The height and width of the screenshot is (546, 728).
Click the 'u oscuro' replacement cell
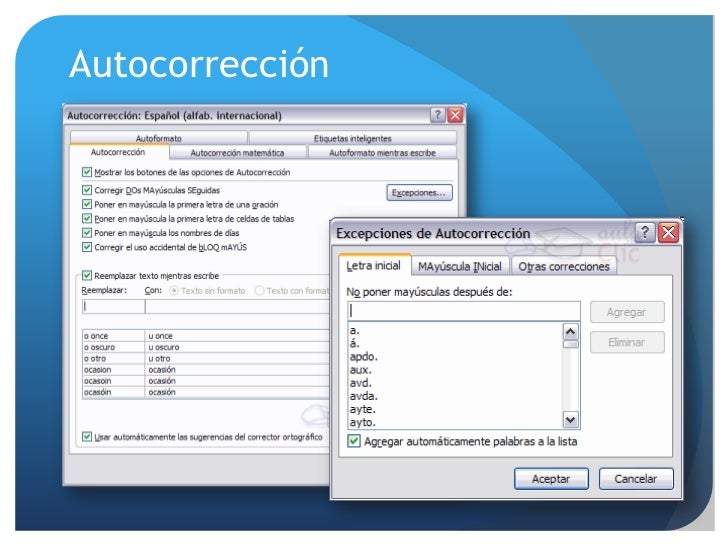(x=238, y=347)
